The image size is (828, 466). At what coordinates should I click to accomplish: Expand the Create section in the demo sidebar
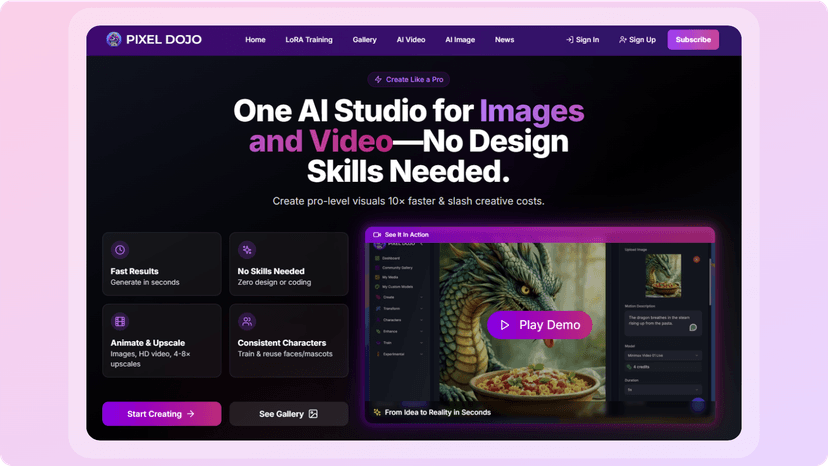pos(399,297)
